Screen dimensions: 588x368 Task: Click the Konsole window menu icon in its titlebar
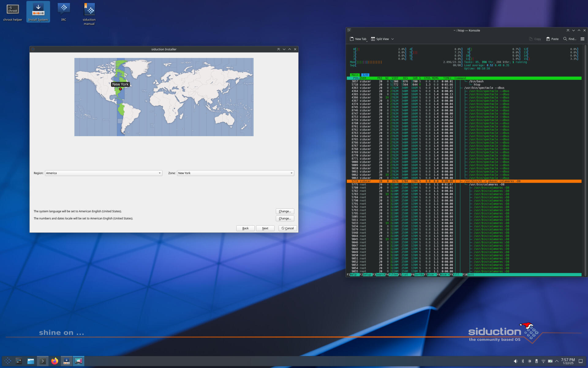click(349, 30)
